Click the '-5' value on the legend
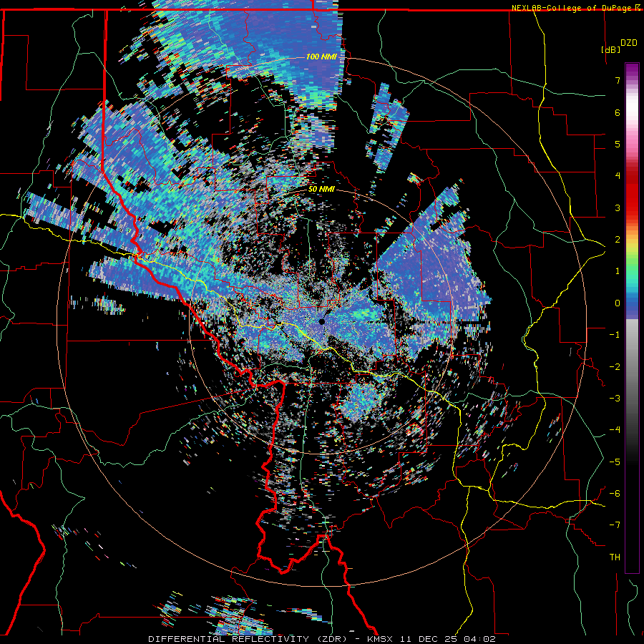 pos(615,462)
